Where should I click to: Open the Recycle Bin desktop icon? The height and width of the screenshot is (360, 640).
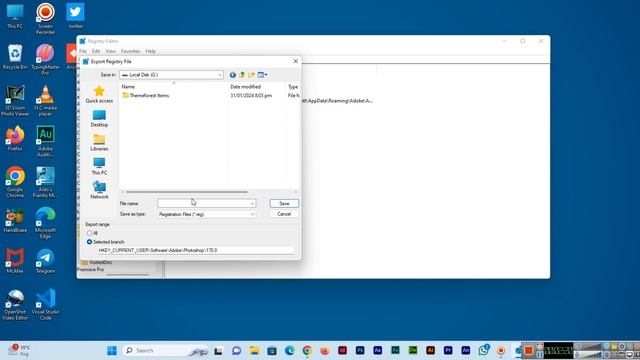(15, 57)
